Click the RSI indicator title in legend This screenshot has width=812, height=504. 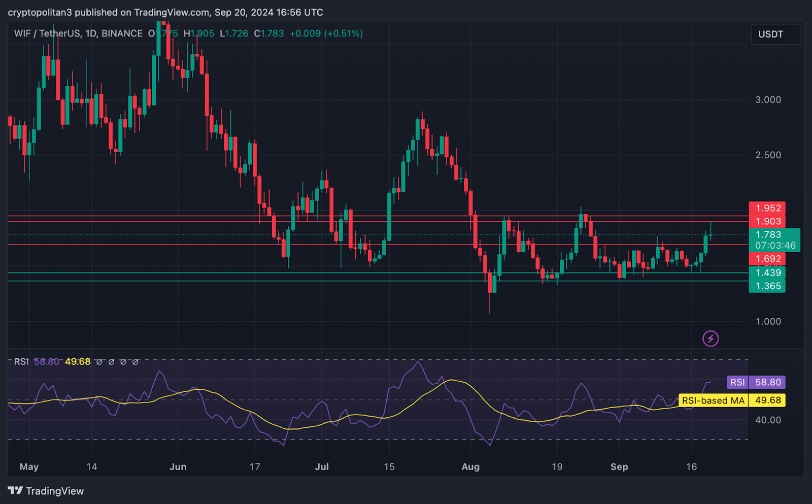click(21, 361)
